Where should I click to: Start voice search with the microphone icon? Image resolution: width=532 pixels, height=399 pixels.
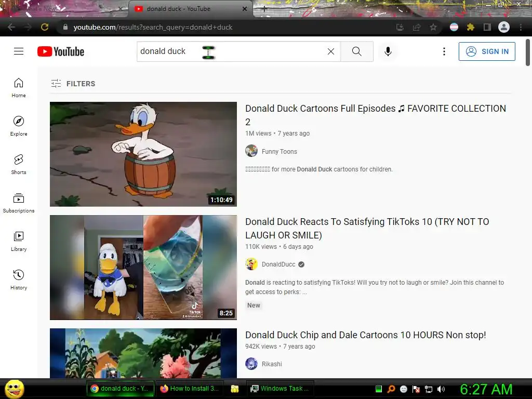pyautogui.click(x=388, y=51)
